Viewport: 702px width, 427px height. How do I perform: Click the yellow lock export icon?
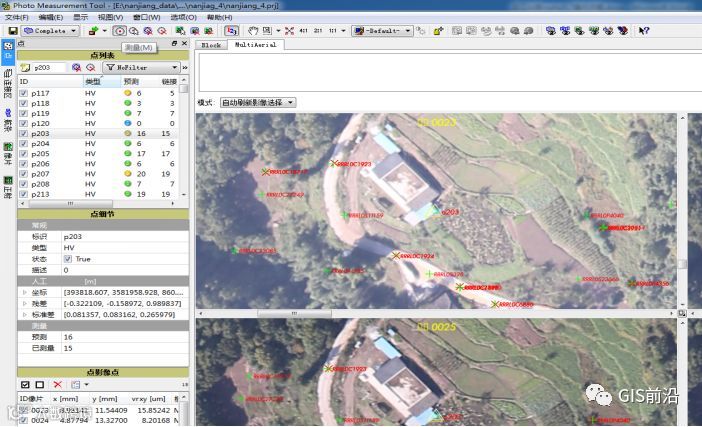click(438, 31)
